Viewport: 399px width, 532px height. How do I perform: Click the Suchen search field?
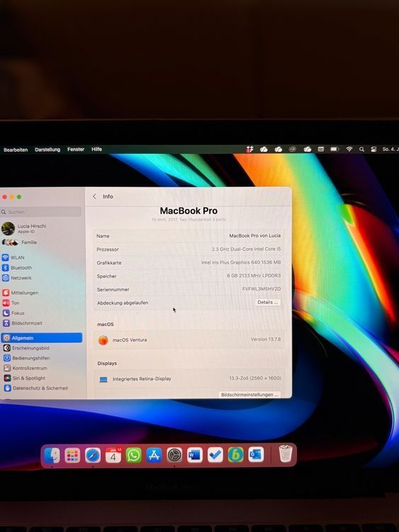[x=41, y=211]
